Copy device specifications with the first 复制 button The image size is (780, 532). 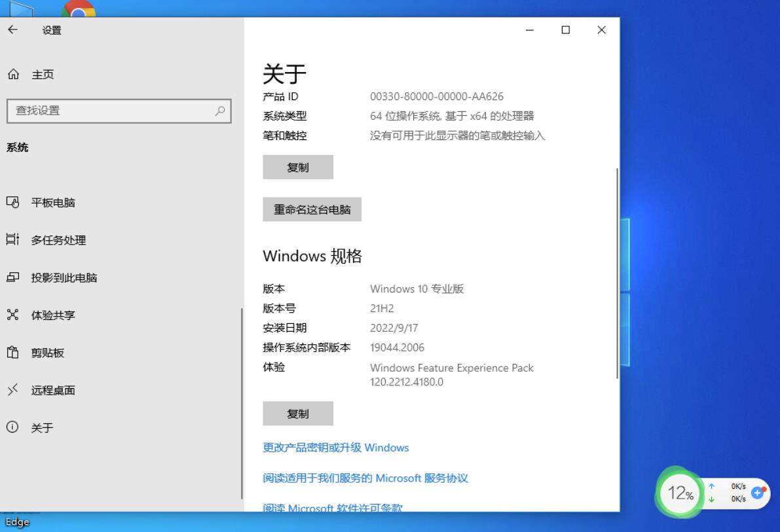tap(298, 167)
